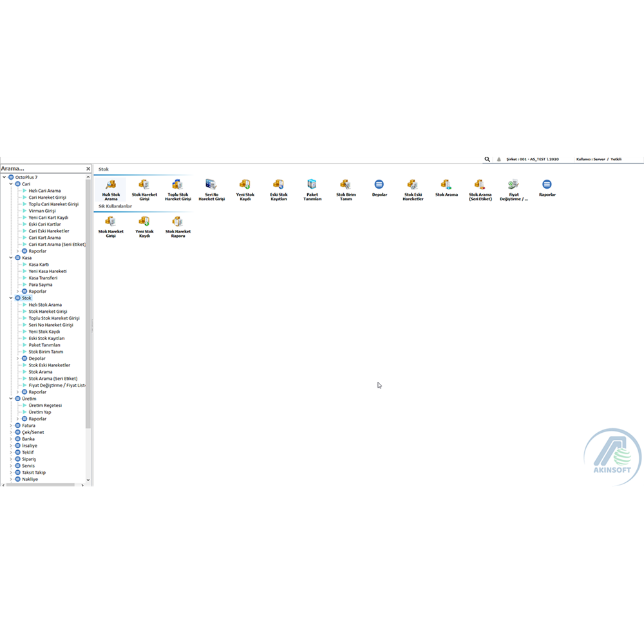Screen dimensions: 644x644
Task: Select Kasa Transferi in the tree
Action: pos(43,278)
